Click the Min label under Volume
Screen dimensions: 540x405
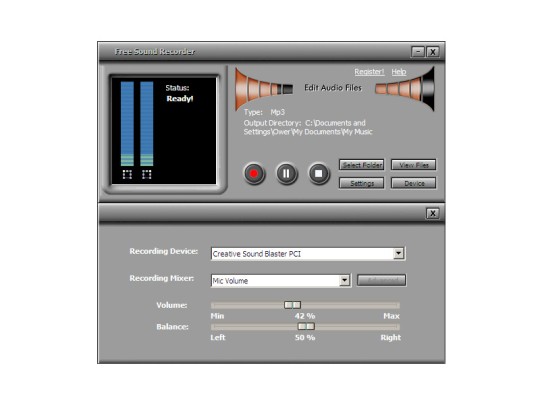[x=217, y=316]
